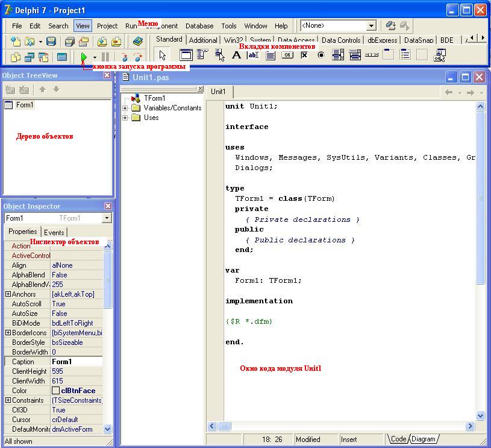Click the Open file toolbar icon
The width and height of the screenshot is (491, 448).
(30, 42)
